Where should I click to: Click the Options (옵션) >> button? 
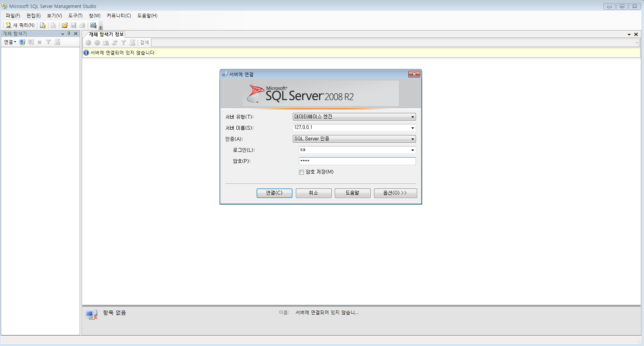(x=395, y=193)
